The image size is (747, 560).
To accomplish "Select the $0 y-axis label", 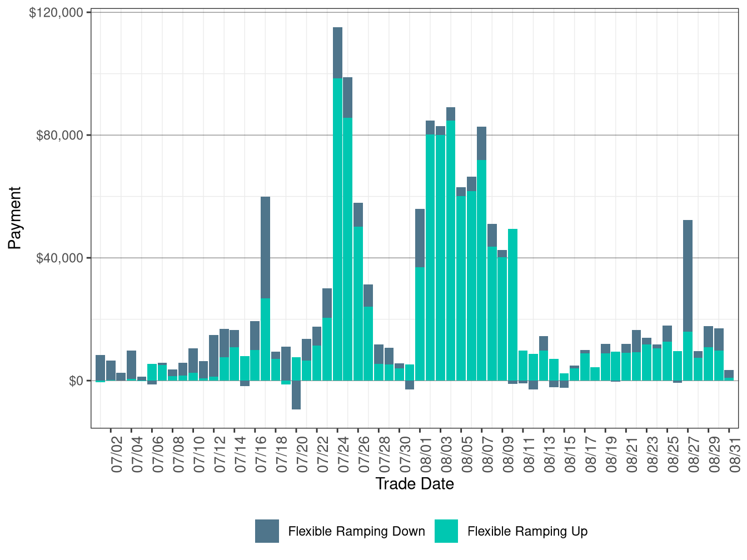I will click(x=76, y=381).
